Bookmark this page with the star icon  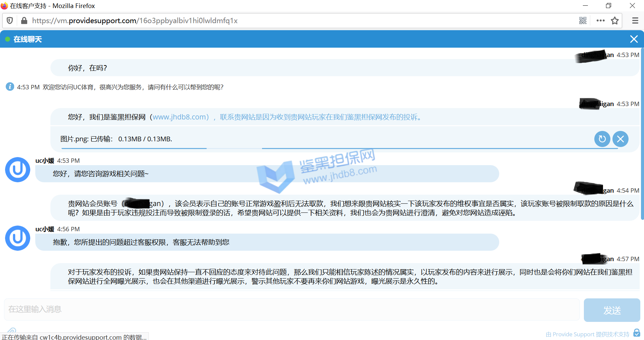tap(615, 21)
